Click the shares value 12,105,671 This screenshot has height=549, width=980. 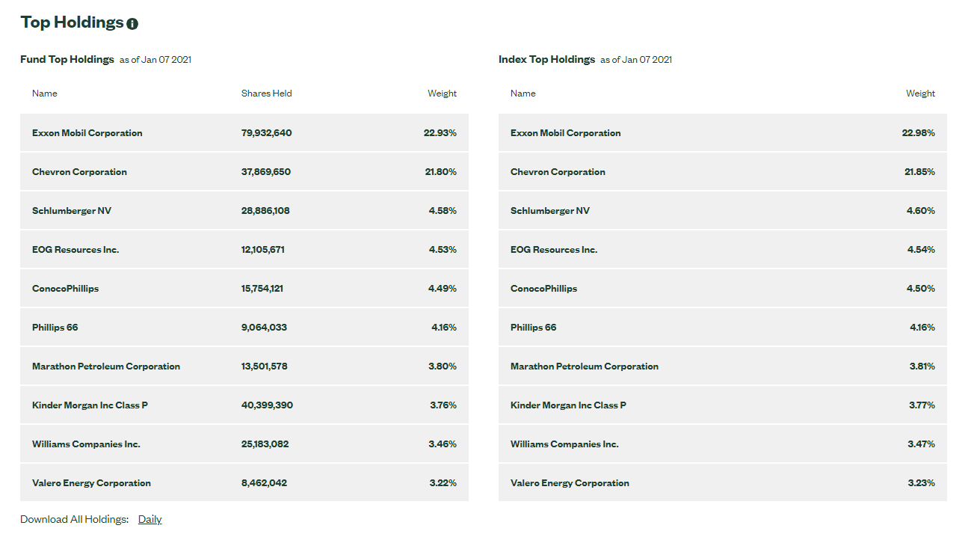coord(263,250)
